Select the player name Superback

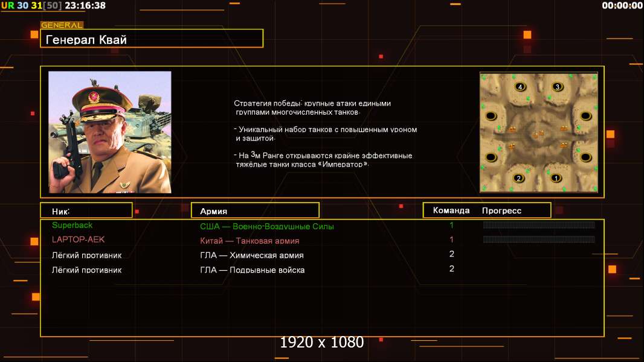point(72,225)
